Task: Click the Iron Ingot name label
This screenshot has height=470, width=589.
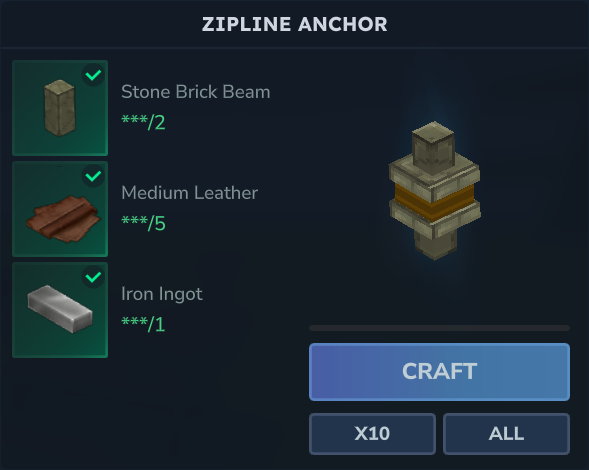Action: 162,294
